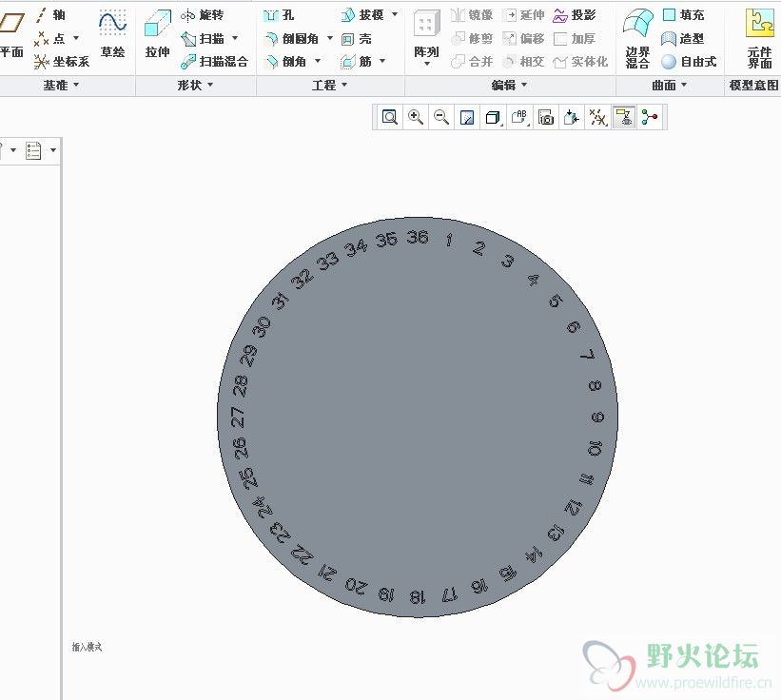Toggle annotation display in view toolbar
Screen dimensions: 781x700
[624, 118]
